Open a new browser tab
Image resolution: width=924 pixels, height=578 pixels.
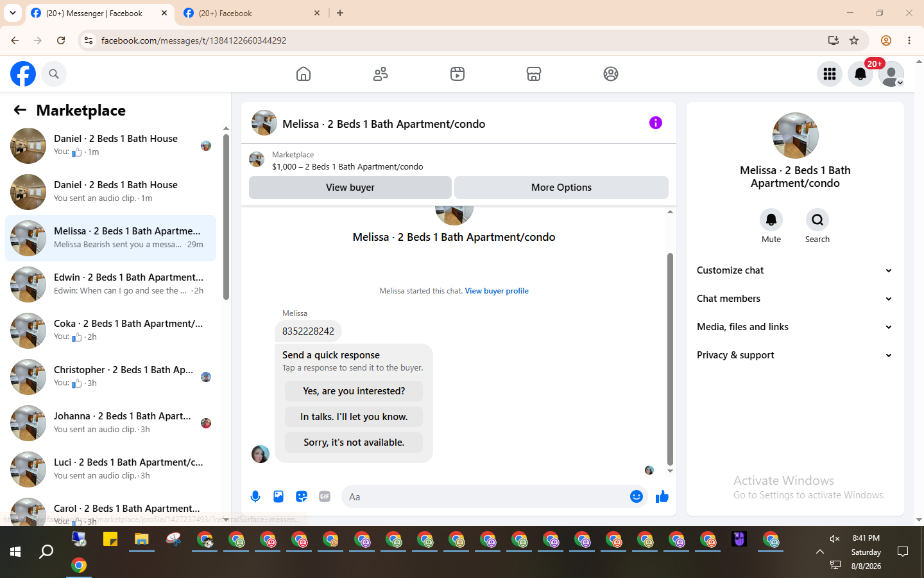(x=340, y=13)
